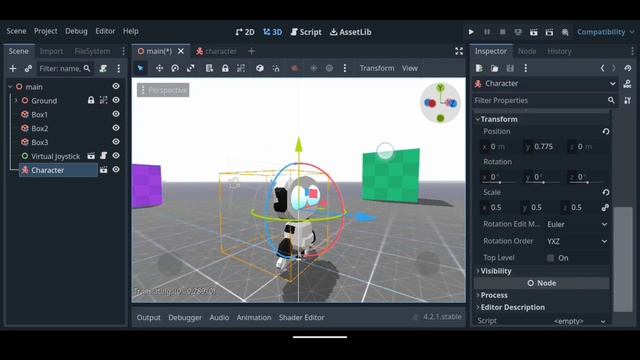This screenshot has width=640, height=360.
Task: Pause the running project
Action: tap(487, 32)
